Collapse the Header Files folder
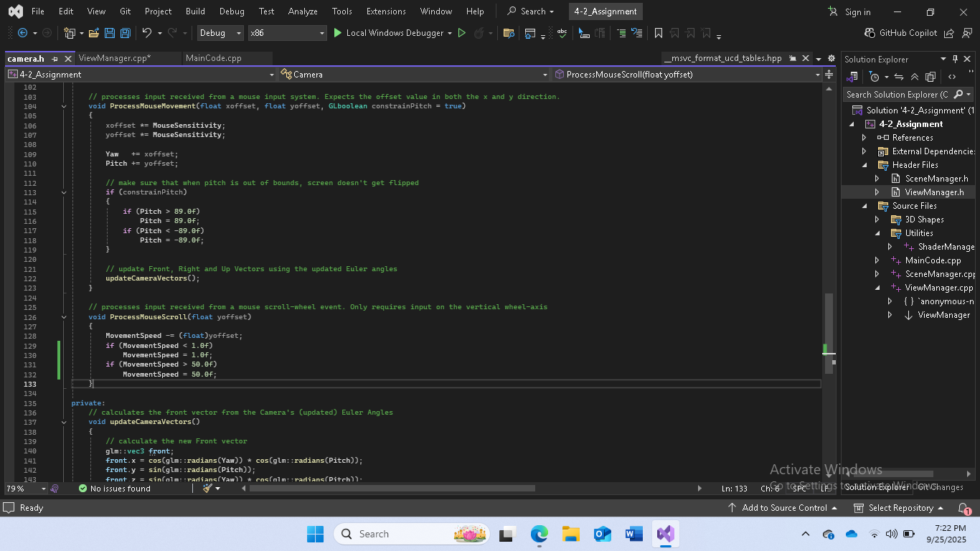The height and width of the screenshot is (551, 980). coord(864,165)
